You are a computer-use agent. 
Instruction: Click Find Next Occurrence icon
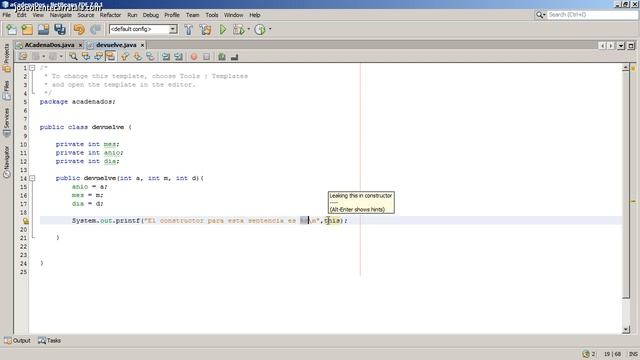[x=98, y=57]
